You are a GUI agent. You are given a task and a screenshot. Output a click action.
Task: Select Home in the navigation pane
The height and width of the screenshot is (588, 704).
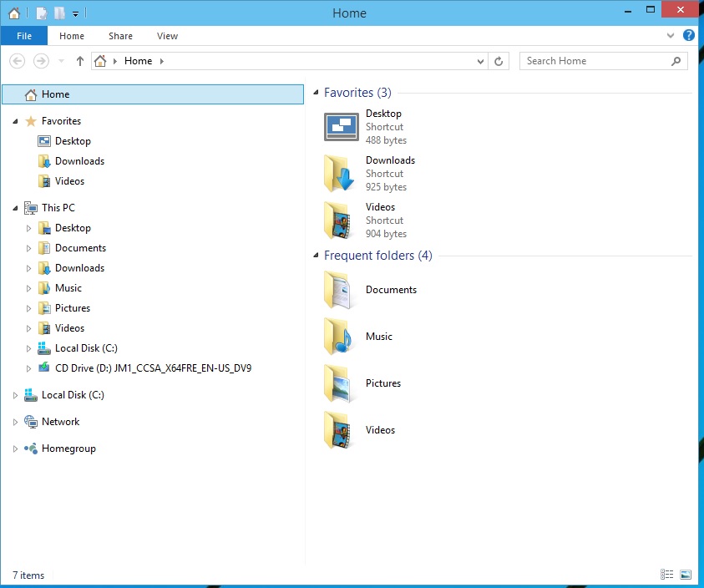(153, 94)
